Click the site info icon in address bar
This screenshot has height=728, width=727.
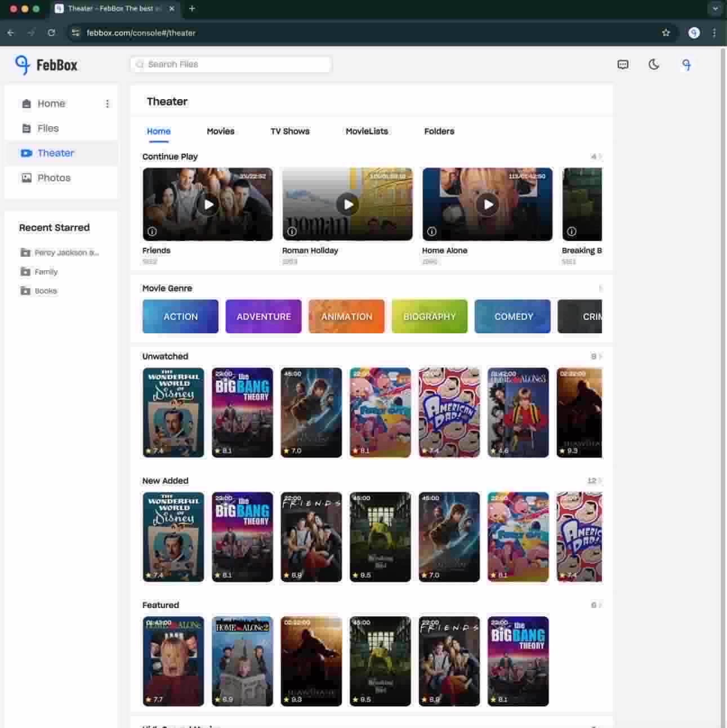(x=76, y=33)
